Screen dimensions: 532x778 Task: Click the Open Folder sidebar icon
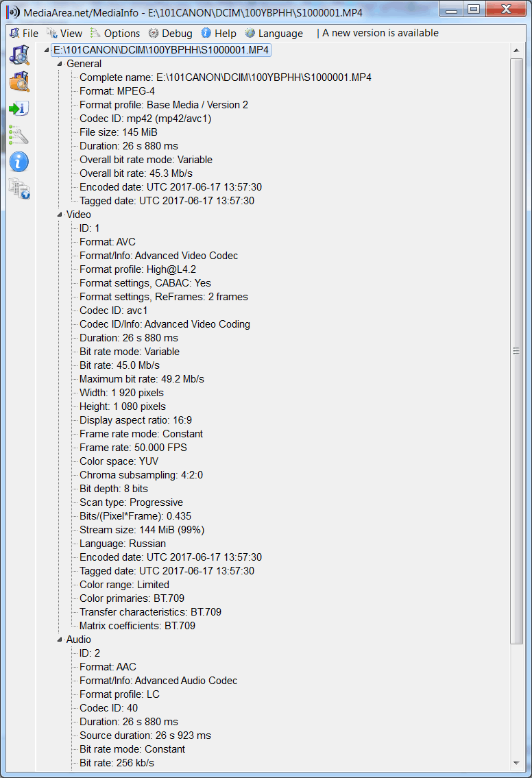click(19, 82)
